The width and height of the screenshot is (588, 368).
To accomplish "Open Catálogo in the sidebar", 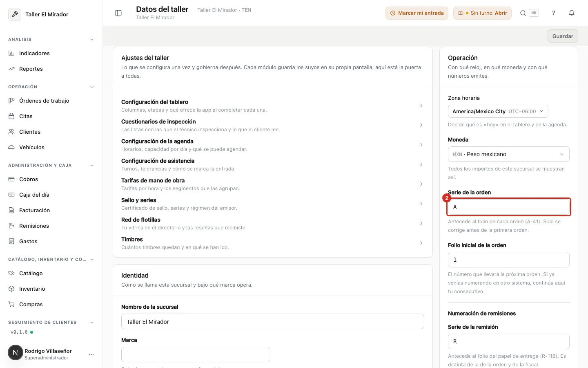I will pyautogui.click(x=51, y=273).
